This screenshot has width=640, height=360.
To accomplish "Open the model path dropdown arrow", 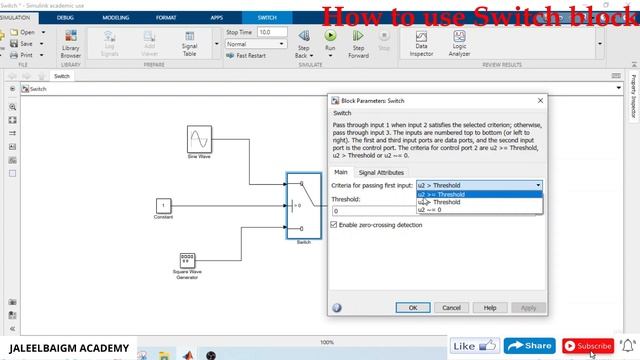I will point(619,88).
